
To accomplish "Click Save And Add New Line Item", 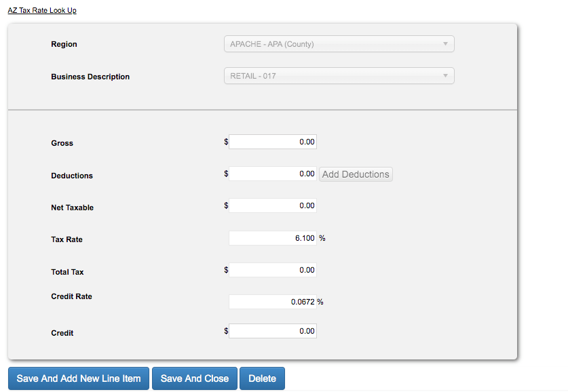I will tap(79, 378).
